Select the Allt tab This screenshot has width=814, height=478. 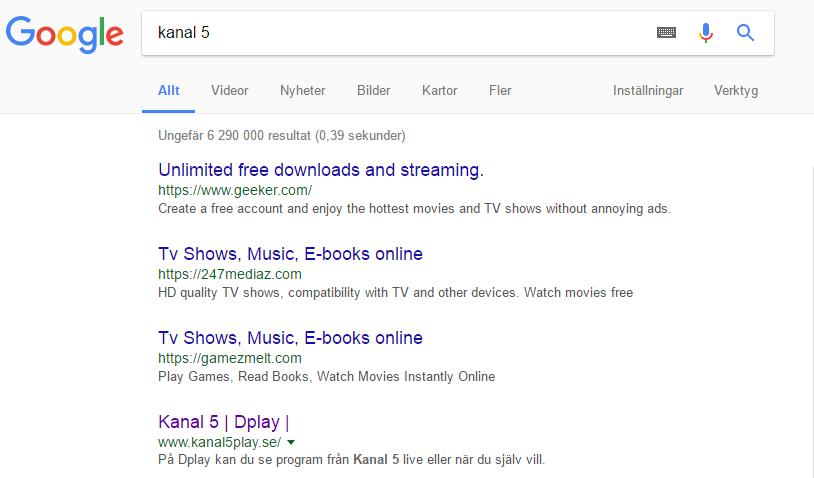169,90
